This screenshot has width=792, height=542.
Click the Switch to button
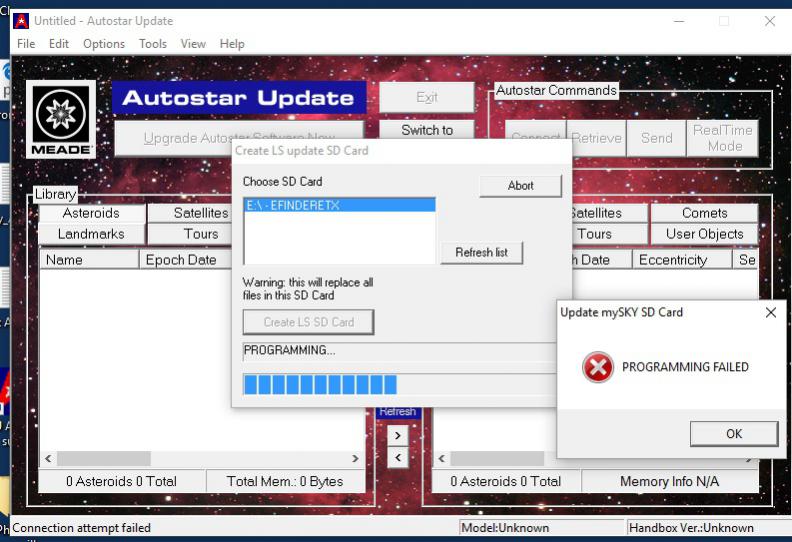tap(427, 130)
